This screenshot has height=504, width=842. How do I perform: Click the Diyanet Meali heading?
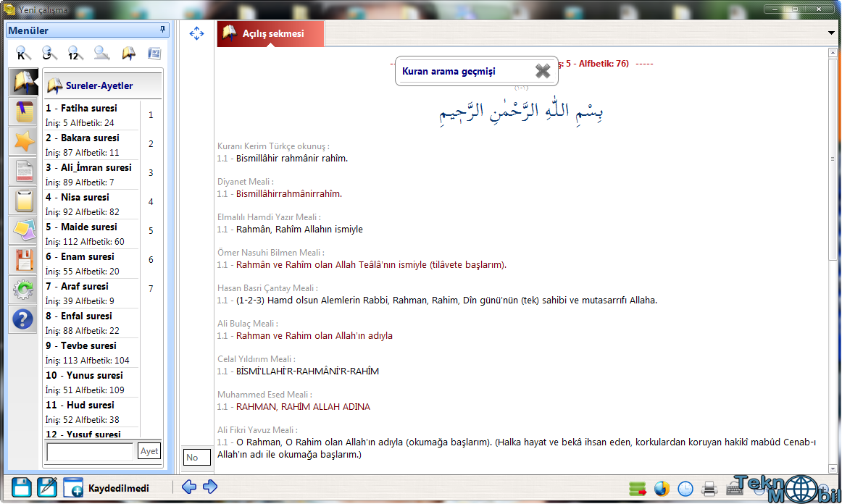[246, 182]
